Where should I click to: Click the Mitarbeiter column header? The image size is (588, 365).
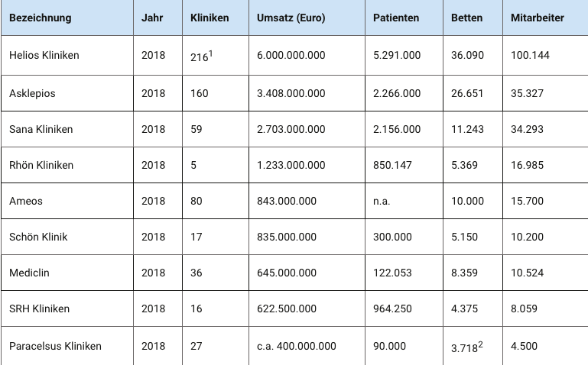pyautogui.click(x=538, y=18)
